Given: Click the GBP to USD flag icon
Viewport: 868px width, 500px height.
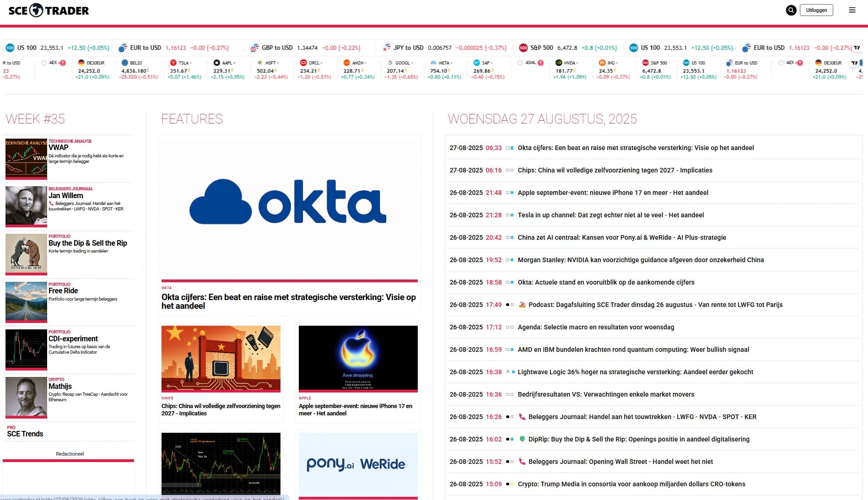Looking at the screenshot, I should pos(254,48).
